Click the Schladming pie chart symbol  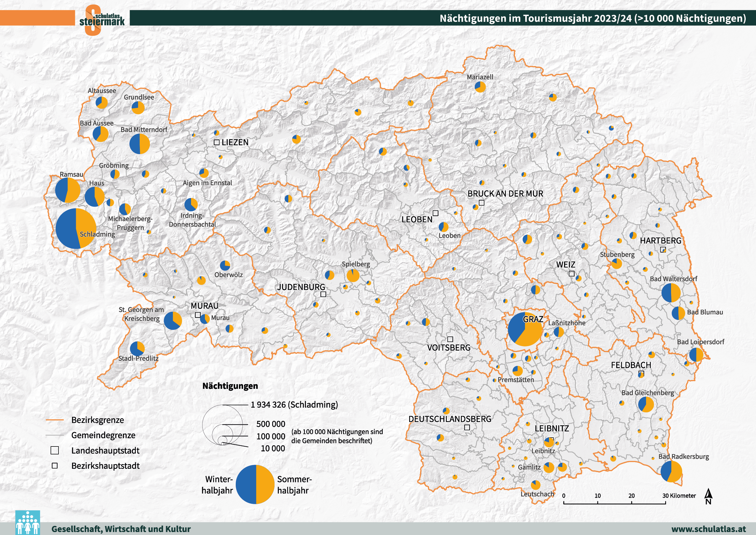coord(76,229)
